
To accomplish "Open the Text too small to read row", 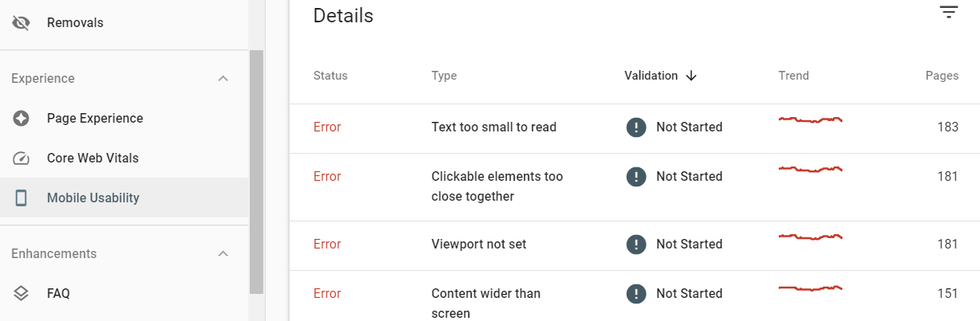I will [x=635, y=127].
